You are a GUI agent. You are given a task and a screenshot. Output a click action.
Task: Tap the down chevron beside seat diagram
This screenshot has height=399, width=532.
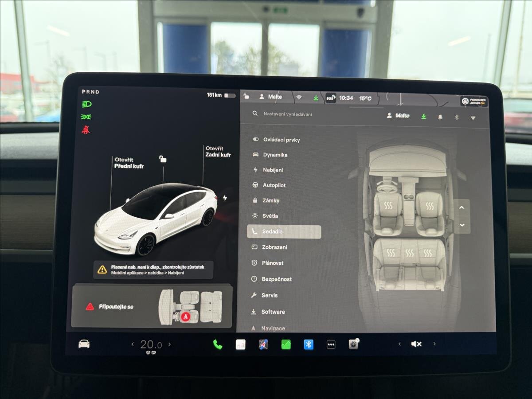[x=462, y=226]
